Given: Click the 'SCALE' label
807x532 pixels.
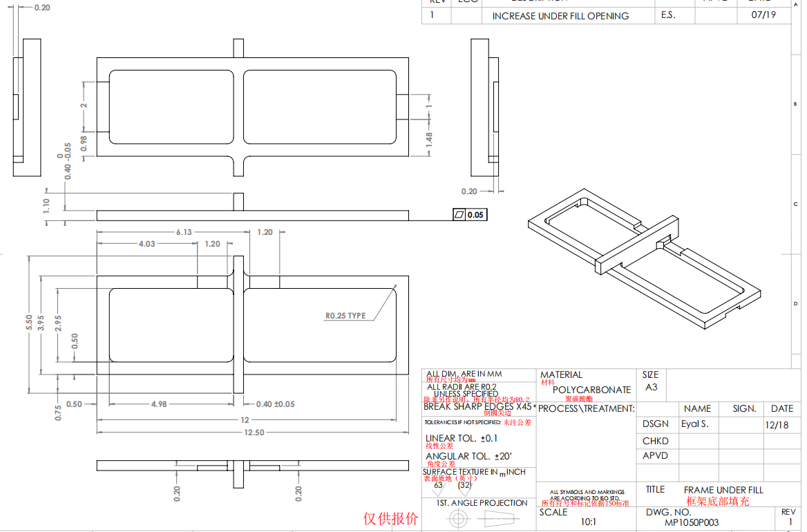Looking at the screenshot, I should pyautogui.click(x=553, y=512).
